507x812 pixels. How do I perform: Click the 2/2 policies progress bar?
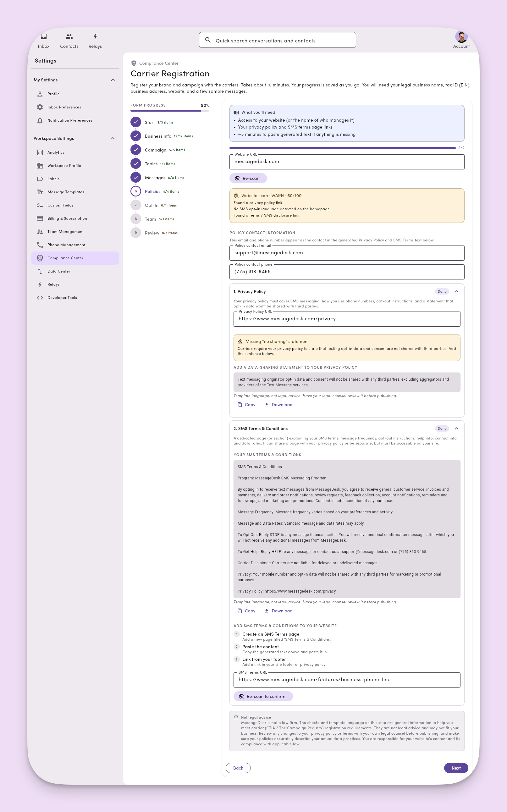pyautogui.click(x=342, y=148)
